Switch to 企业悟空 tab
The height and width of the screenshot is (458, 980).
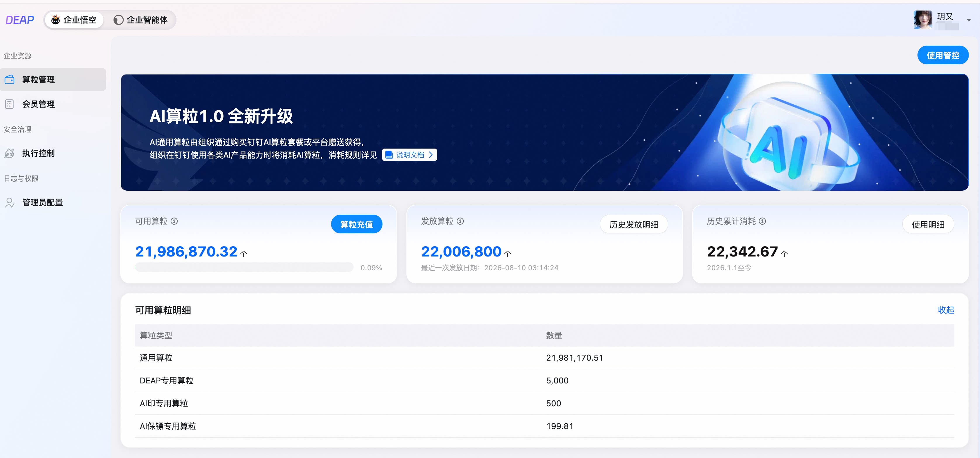pos(74,20)
